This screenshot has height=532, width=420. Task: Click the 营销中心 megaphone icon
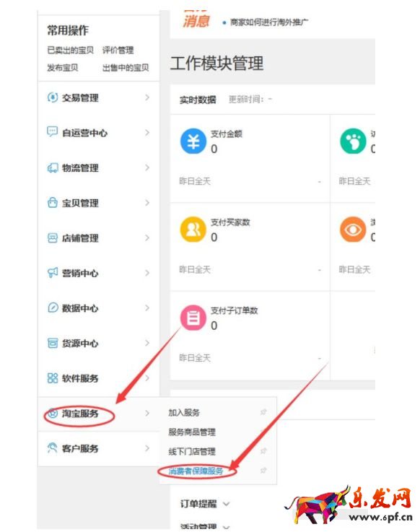point(52,273)
